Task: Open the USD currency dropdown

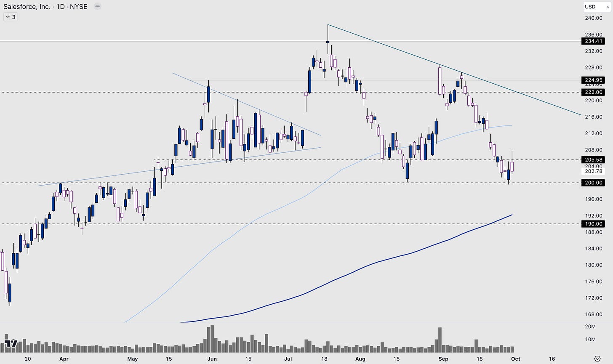Action: 597,7
